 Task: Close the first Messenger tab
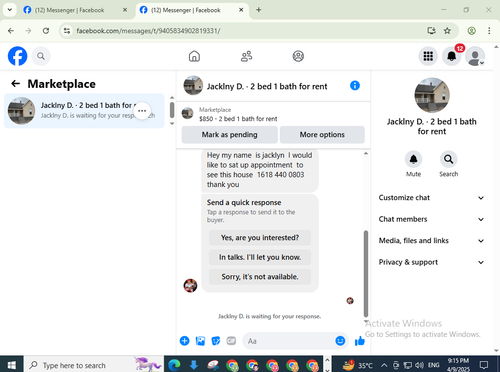point(125,10)
